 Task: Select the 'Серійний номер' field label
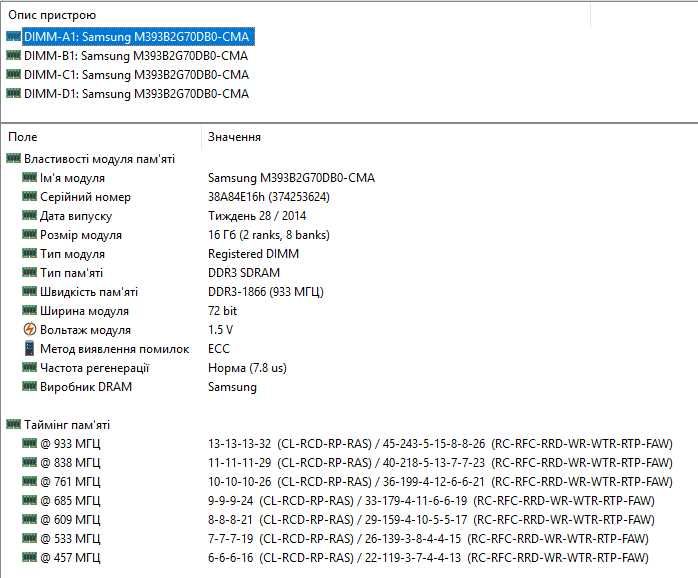coord(85,197)
